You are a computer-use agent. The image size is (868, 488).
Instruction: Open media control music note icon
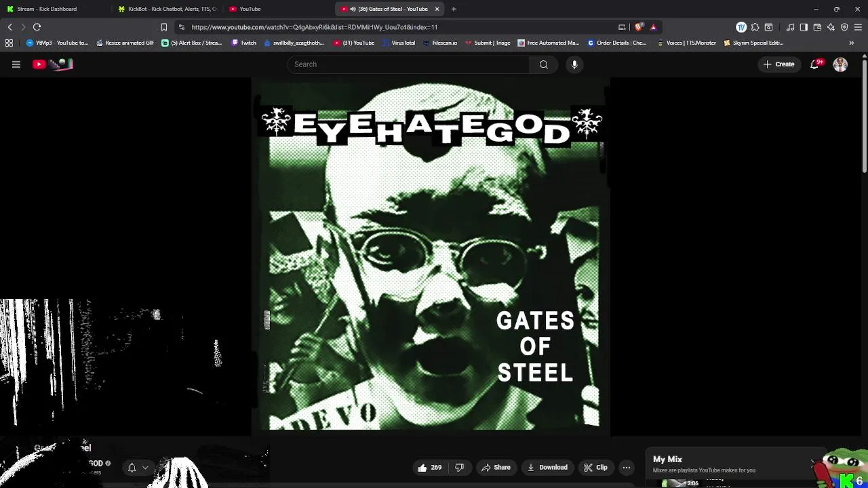[x=790, y=27]
